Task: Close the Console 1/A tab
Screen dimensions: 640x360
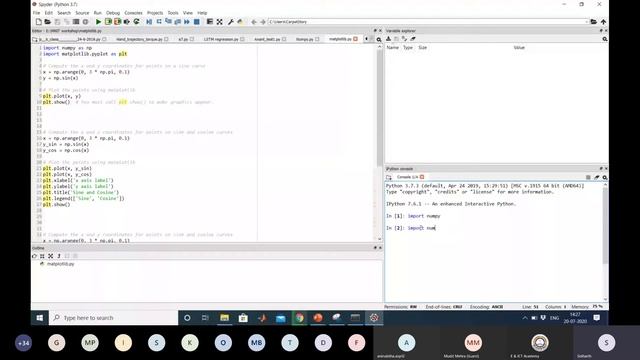Action: pos(422,177)
